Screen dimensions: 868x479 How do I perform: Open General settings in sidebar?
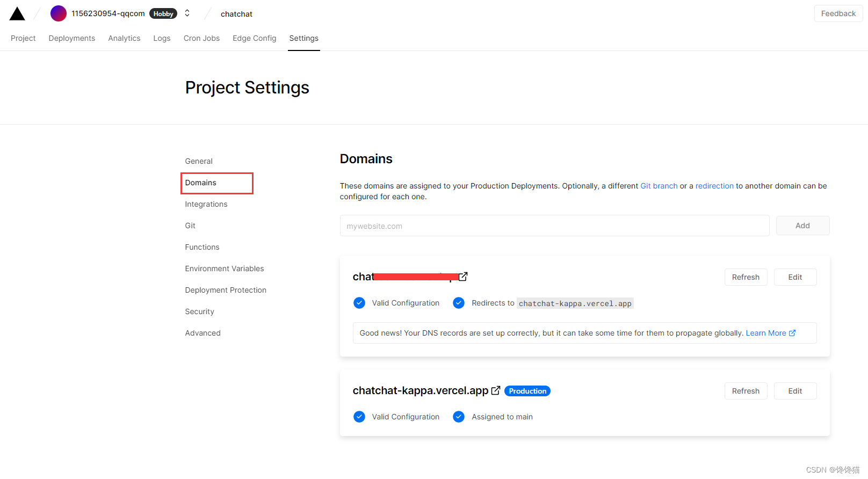coord(199,161)
